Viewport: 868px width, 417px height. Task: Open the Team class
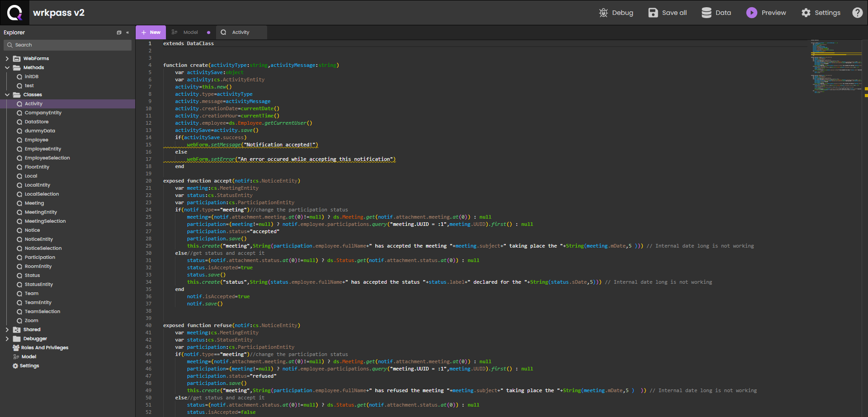(31, 294)
